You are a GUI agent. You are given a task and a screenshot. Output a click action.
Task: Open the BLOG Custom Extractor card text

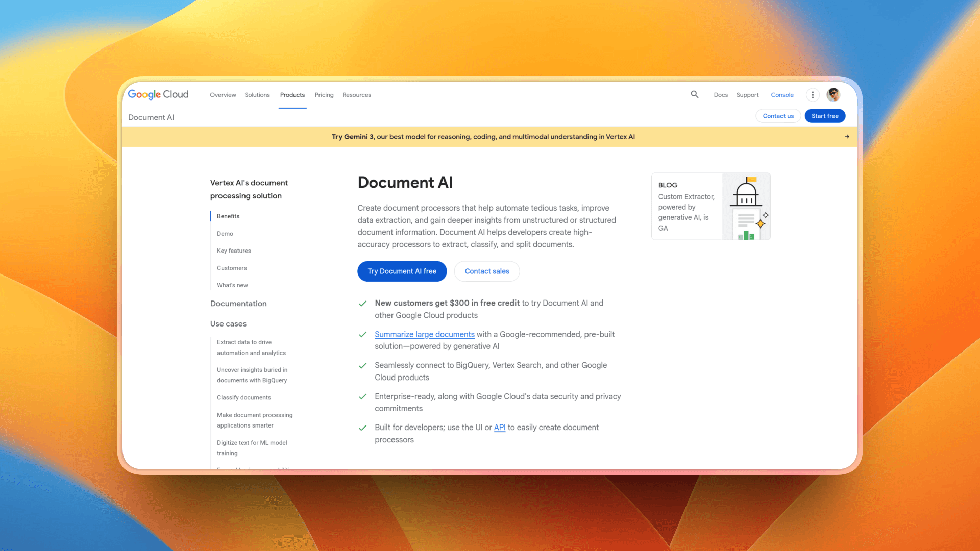(687, 207)
